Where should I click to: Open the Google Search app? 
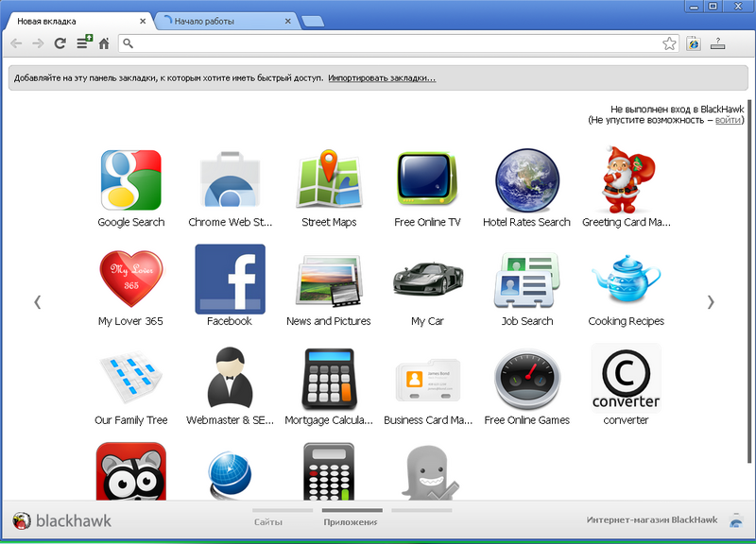click(x=130, y=179)
